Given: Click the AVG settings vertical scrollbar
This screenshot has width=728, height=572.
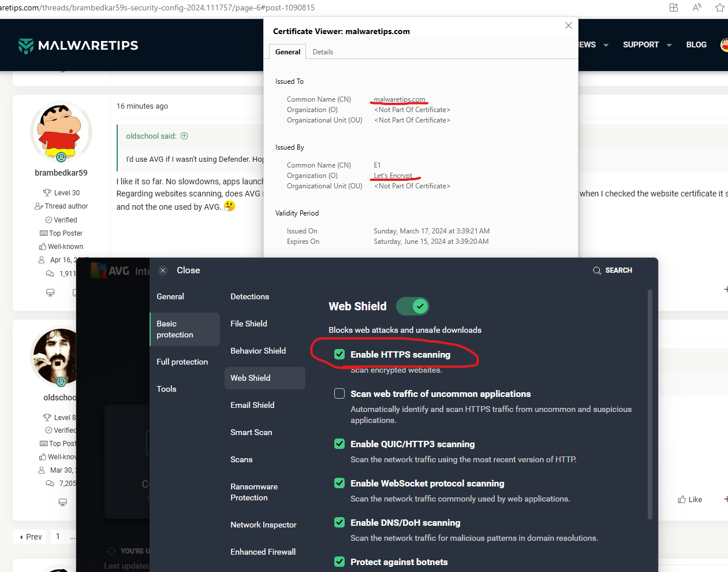Looking at the screenshot, I should pyautogui.click(x=650, y=404).
